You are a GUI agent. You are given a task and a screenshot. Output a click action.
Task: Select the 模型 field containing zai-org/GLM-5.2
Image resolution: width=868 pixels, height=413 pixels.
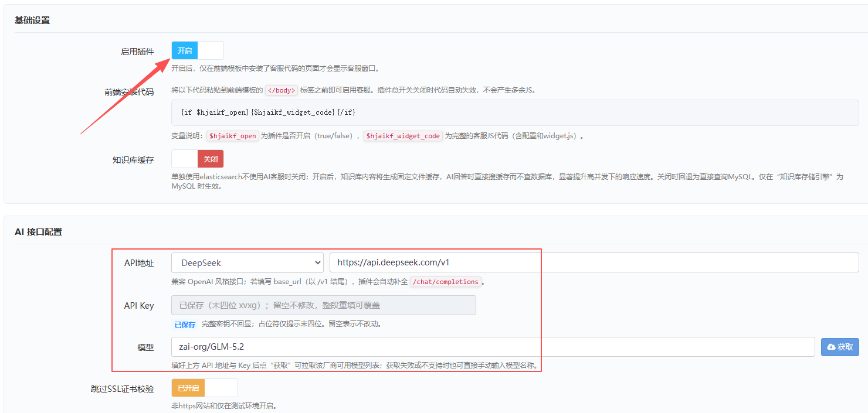coord(493,347)
